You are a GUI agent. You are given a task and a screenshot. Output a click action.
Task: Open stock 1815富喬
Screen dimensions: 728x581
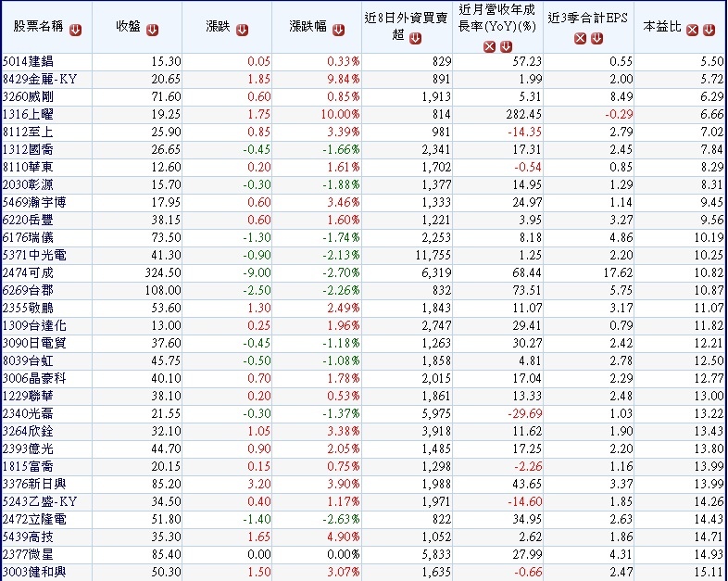point(29,466)
